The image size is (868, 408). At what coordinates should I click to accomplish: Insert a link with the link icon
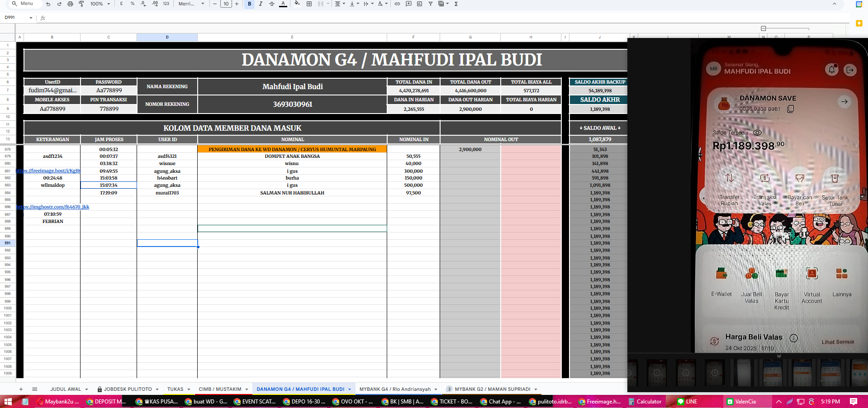pos(398,4)
